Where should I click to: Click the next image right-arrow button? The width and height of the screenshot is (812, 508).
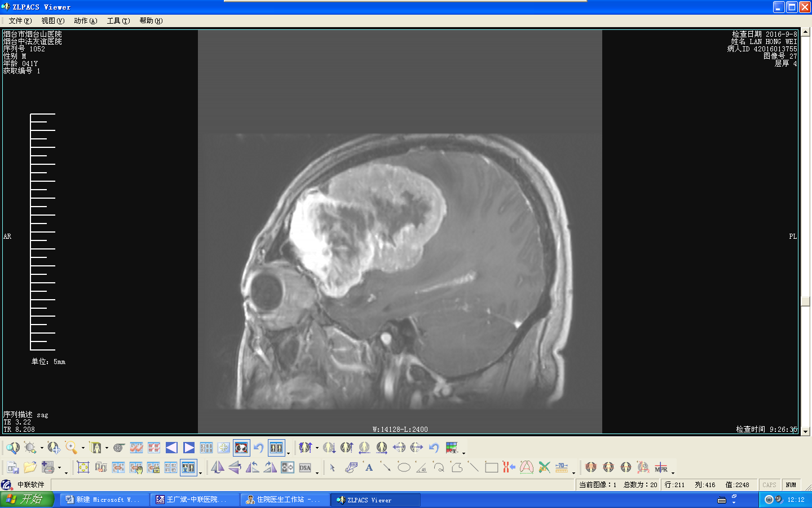pos(189,448)
